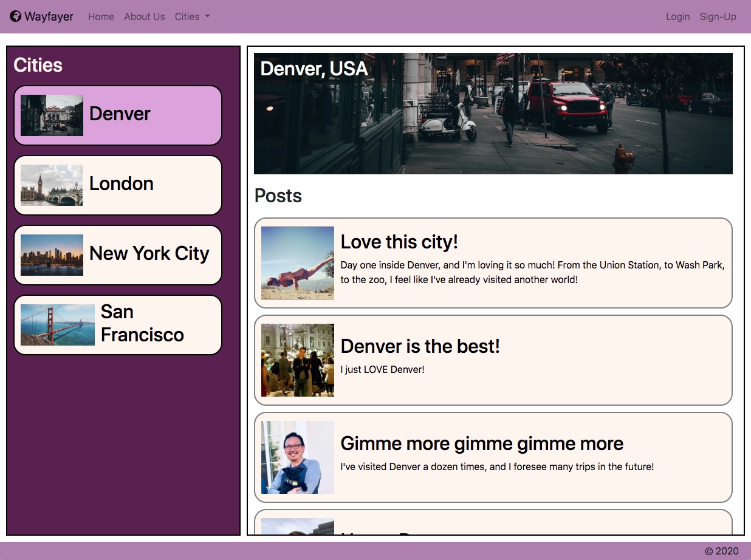Select Denver in the cities list
The image size is (751, 560).
pyautogui.click(x=118, y=115)
